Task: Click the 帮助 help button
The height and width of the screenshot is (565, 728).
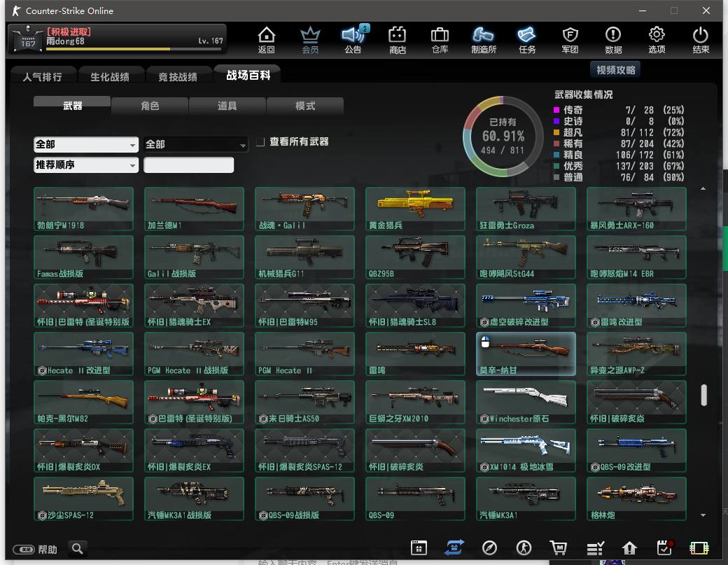Action: 35,550
